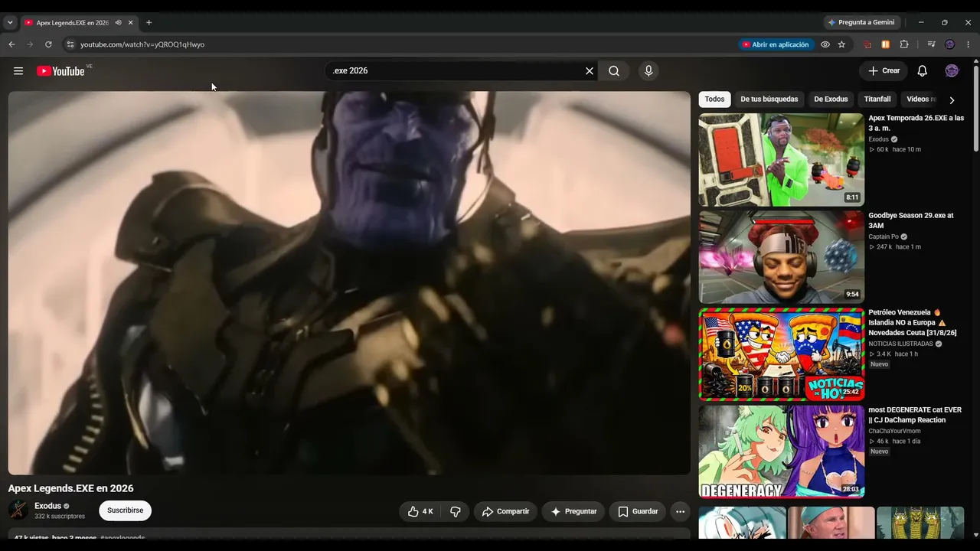Switch to the Apex Legends.EXE browser tab
The image size is (980, 551).
tap(72, 23)
